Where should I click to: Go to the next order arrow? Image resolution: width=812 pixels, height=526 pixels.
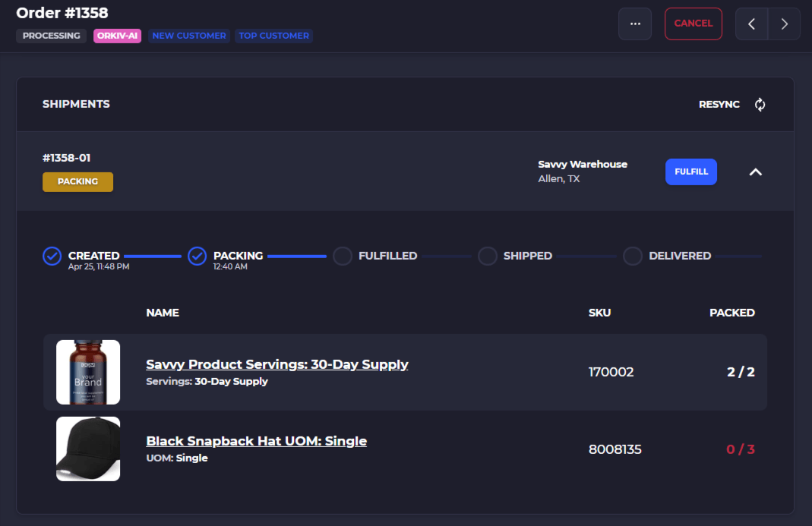pos(784,24)
